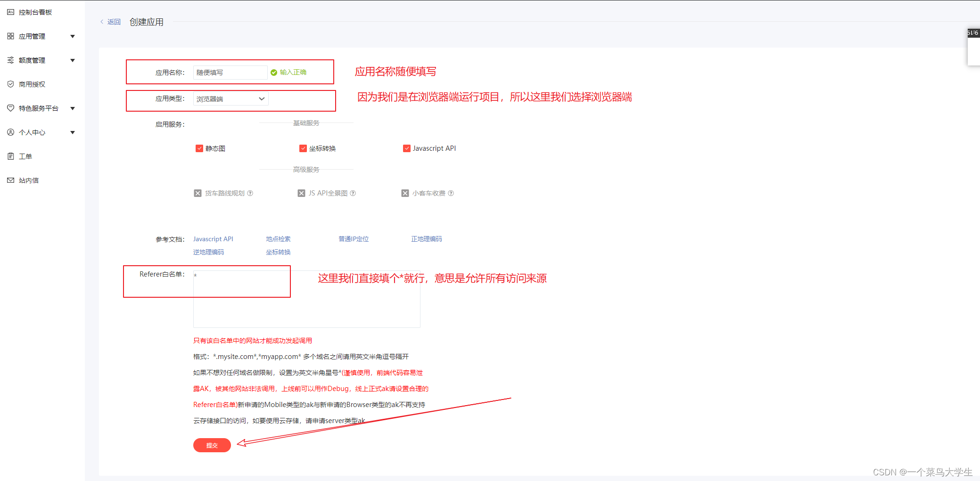Click the 特色服务平台 heart icon
Image resolution: width=980 pixels, height=481 pixels.
tap(10, 108)
